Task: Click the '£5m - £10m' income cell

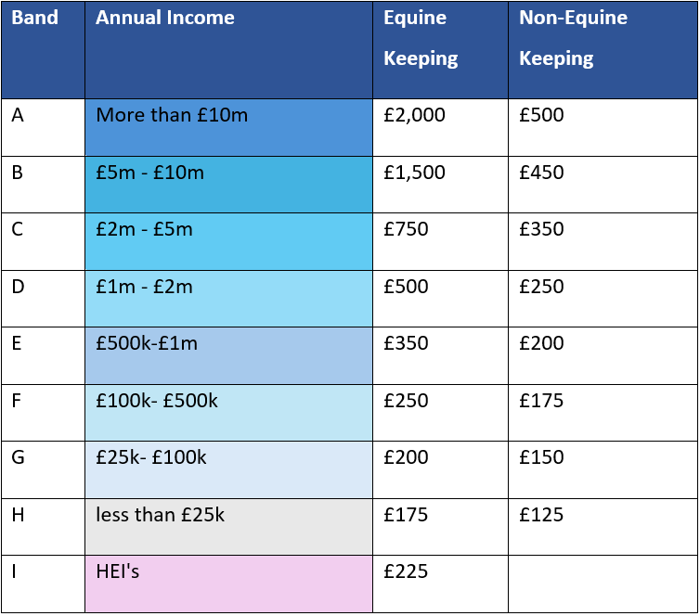Action: pos(228,185)
